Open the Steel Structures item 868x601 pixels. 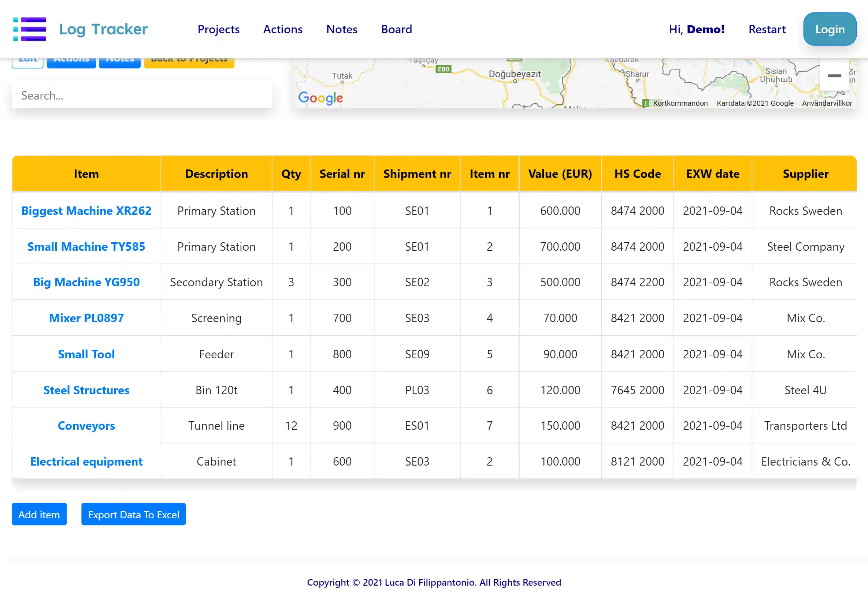tap(86, 390)
